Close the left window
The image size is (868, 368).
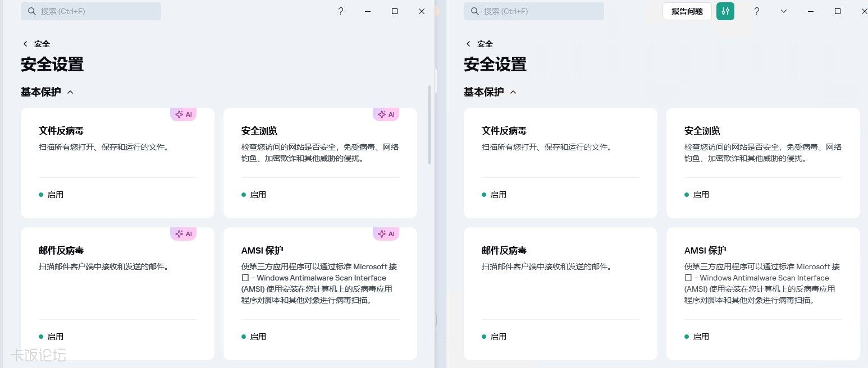[x=422, y=11]
